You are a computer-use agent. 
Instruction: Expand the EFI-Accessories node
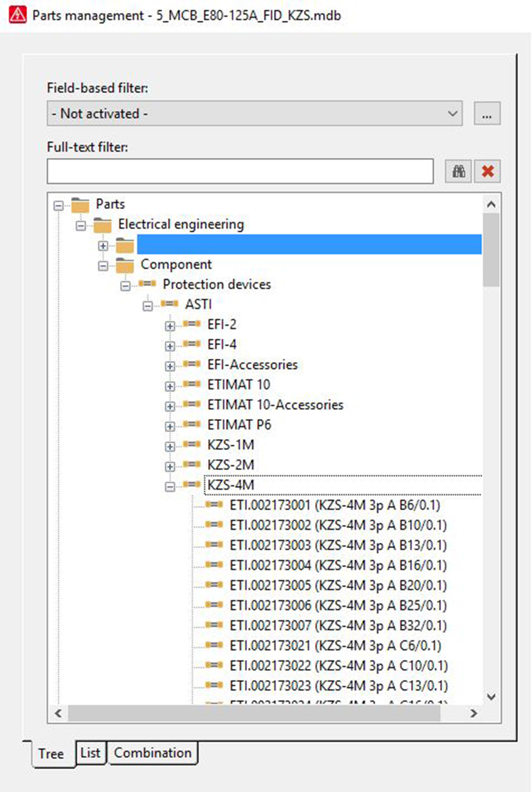pos(170,366)
